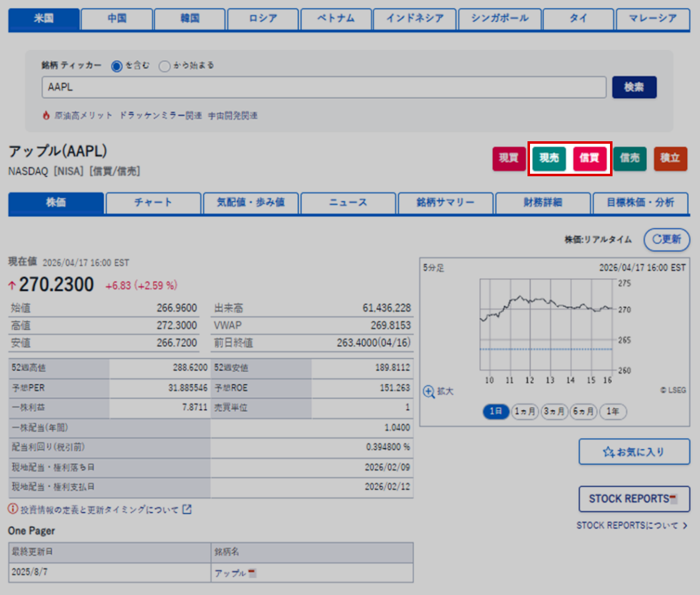700x595 pixels.
Task: Open the ニュース tab
Action: click(x=348, y=203)
